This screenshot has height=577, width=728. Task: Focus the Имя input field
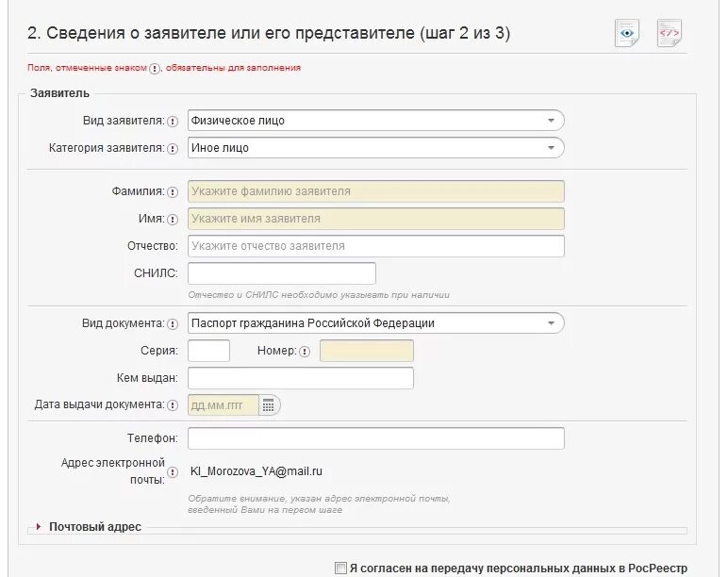376,219
